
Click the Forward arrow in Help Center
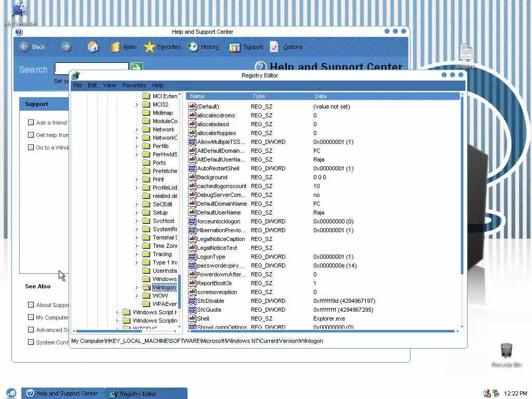[66, 46]
